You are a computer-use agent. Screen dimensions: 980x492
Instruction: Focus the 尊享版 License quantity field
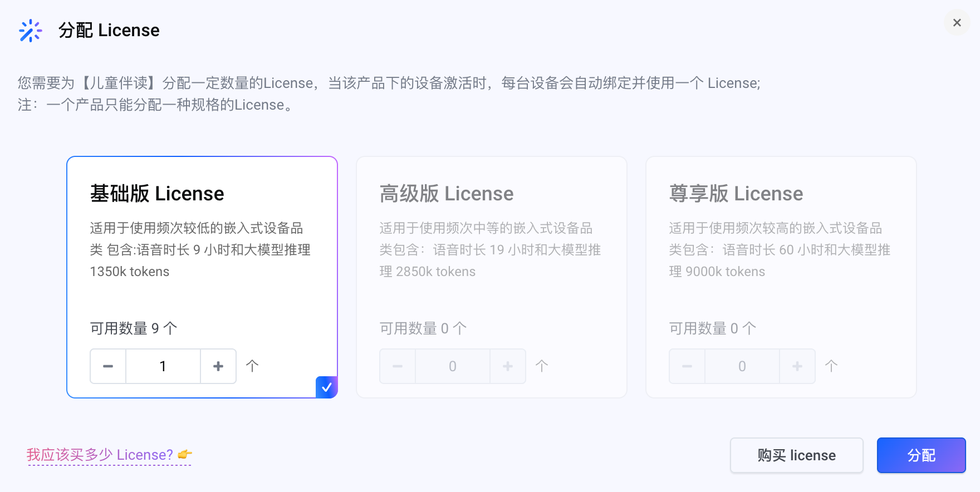(742, 366)
